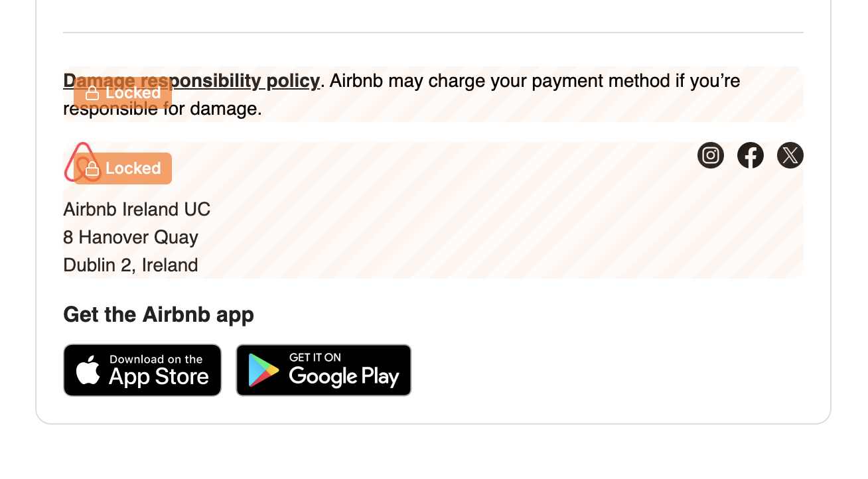
Task: Click lock icon beside the Airbnb logo
Action: [92, 169]
